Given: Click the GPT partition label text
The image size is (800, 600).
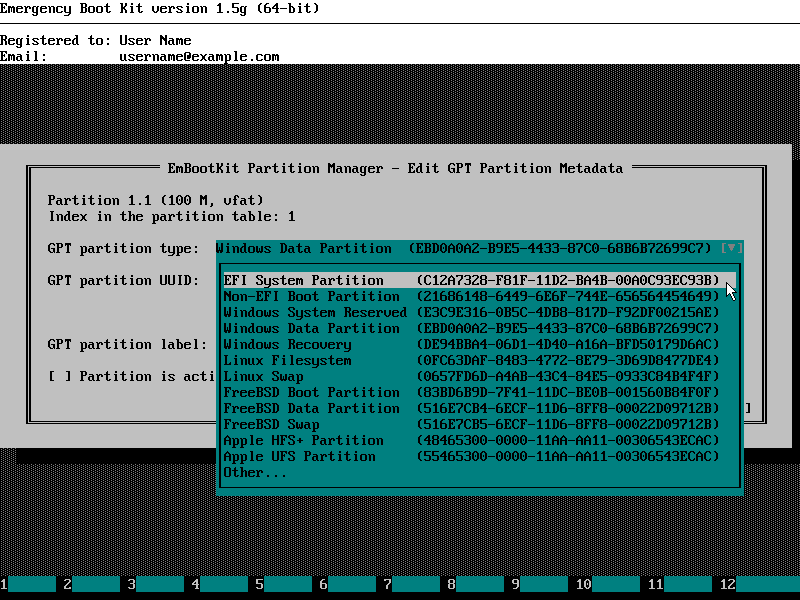Looking at the screenshot, I should (x=127, y=344).
